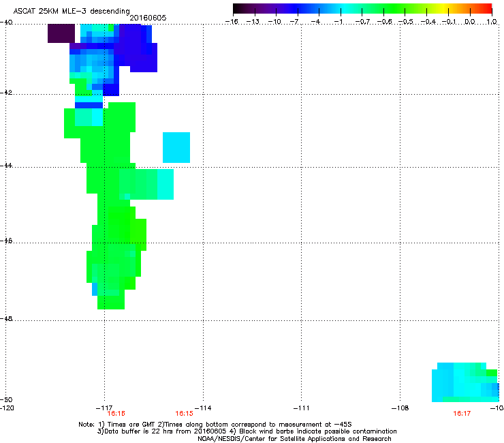Click the 'Data buffer is 22 hrs' note
The height and width of the screenshot is (443, 504).
tap(247, 431)
